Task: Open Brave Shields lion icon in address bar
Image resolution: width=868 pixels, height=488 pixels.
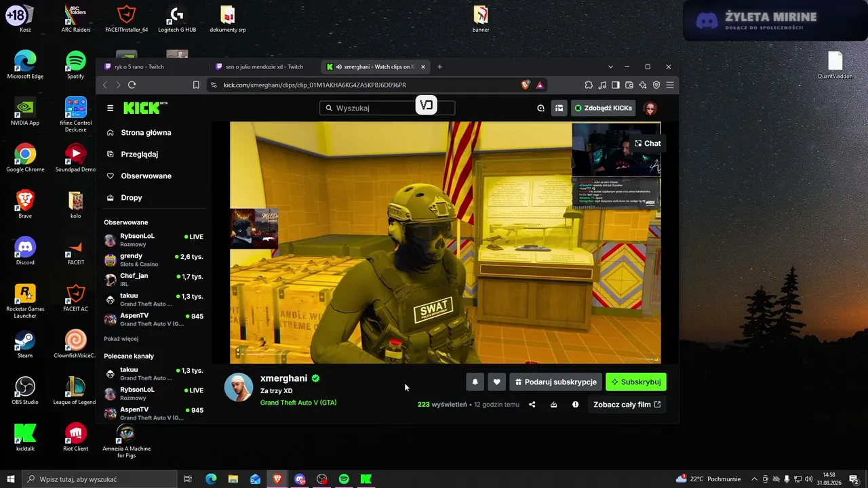Action: (x=526, y=85)
